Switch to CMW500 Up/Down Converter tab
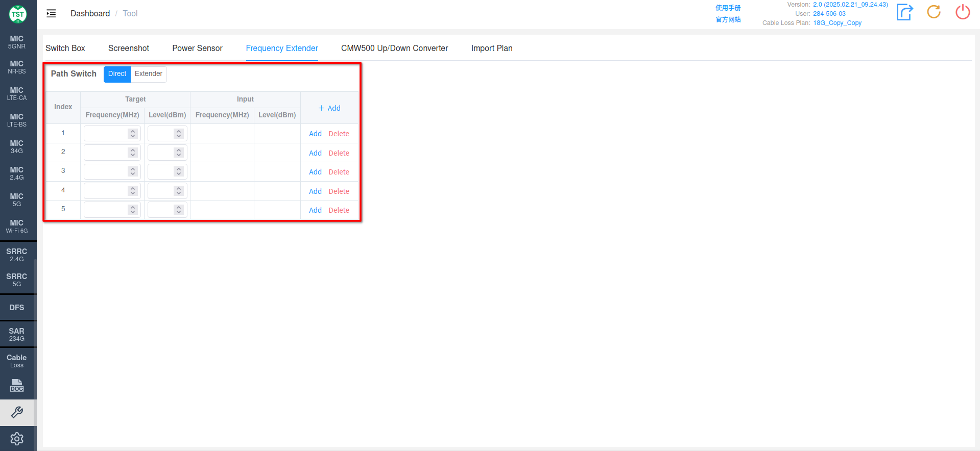 [x=394, y=48]
